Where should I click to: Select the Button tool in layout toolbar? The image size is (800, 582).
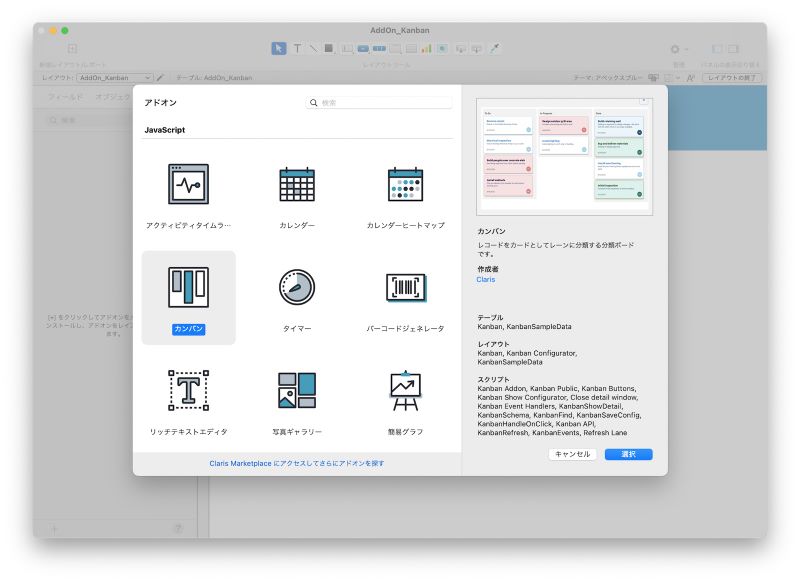tap(363, 48)
